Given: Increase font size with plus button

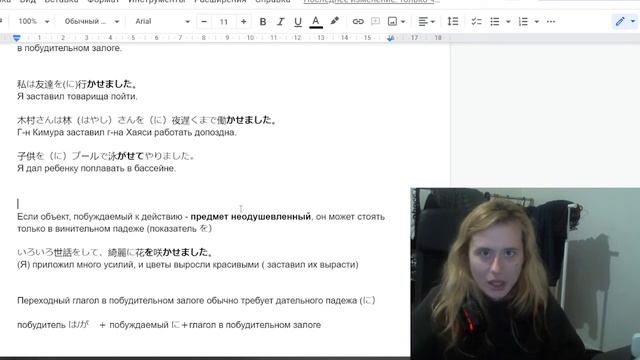Looking at the screenshot, I should 244,22.
